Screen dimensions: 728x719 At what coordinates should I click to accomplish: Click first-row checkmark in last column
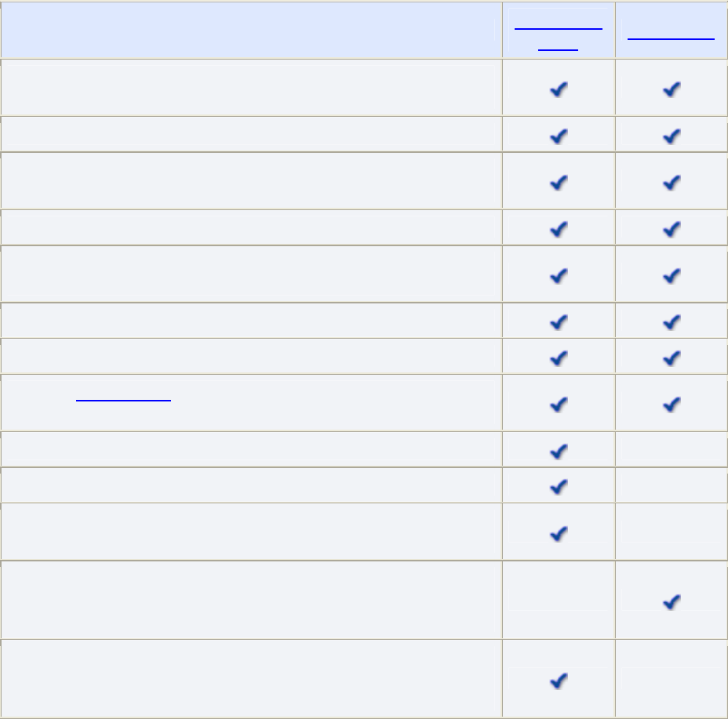672,89
